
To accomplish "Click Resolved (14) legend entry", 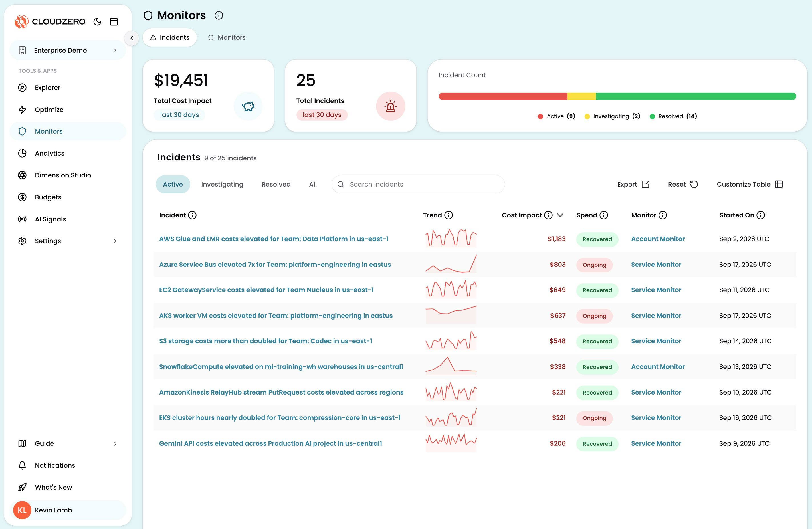I will pyautogui.click(x=673, y=116).
